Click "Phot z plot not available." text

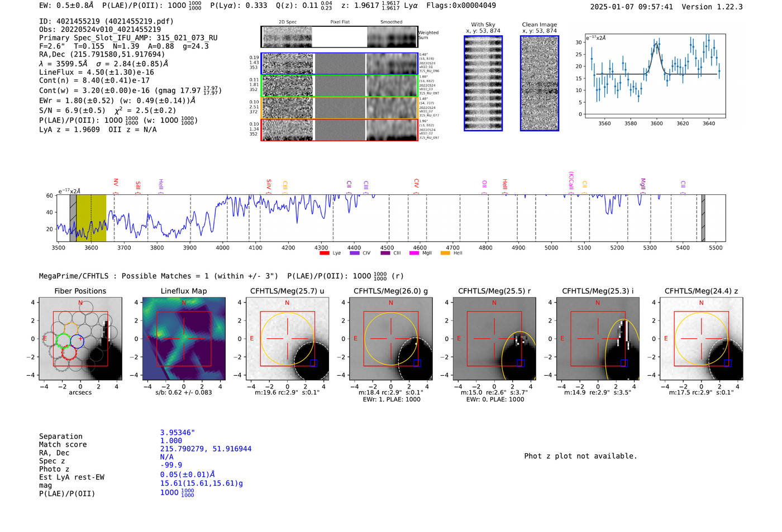(x=581, y=456)
